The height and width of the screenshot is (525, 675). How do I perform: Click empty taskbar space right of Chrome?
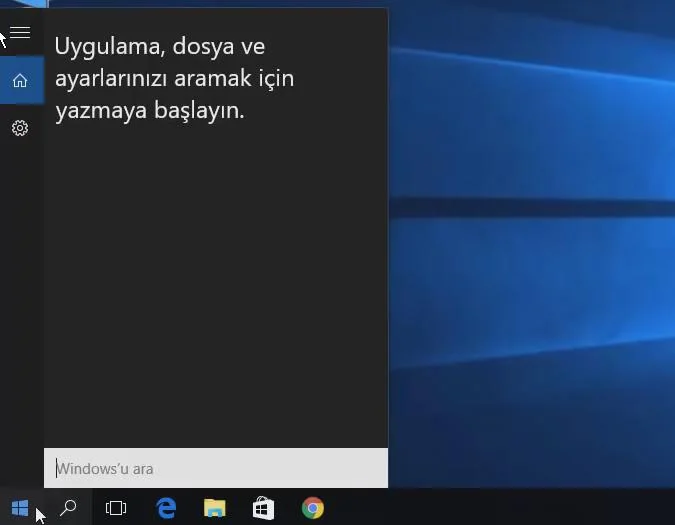pyautogui.click(x=500, y=508)
